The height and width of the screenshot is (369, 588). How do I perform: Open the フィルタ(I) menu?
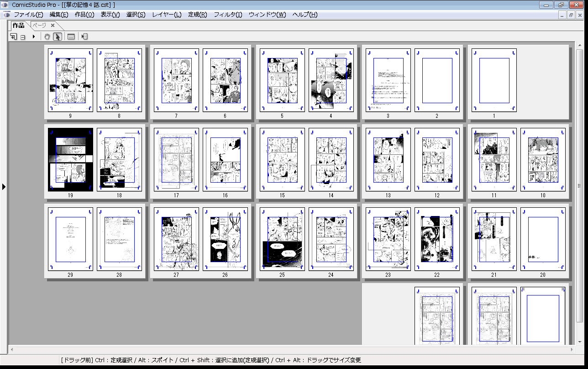[228, 15]
